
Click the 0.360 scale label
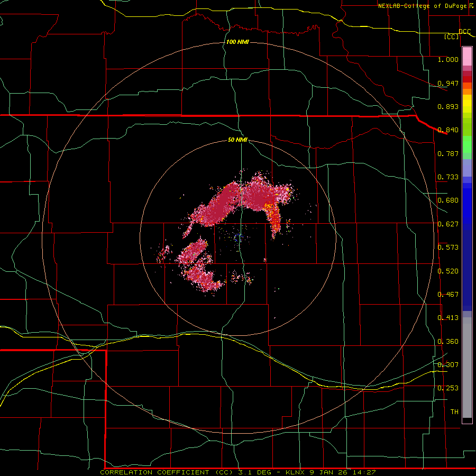tap(448, 342)
